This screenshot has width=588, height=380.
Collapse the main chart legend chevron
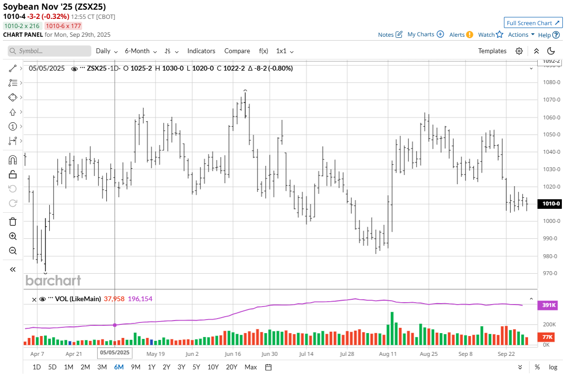coord(531,69)
